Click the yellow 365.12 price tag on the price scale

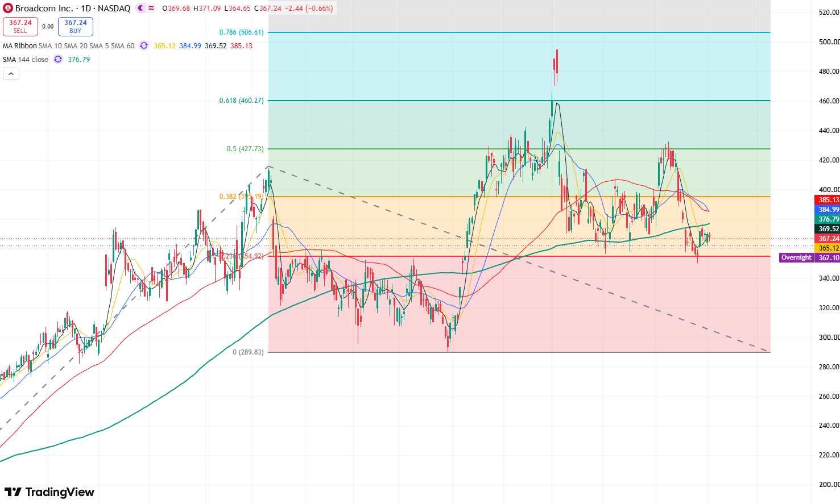click(827, 248)
